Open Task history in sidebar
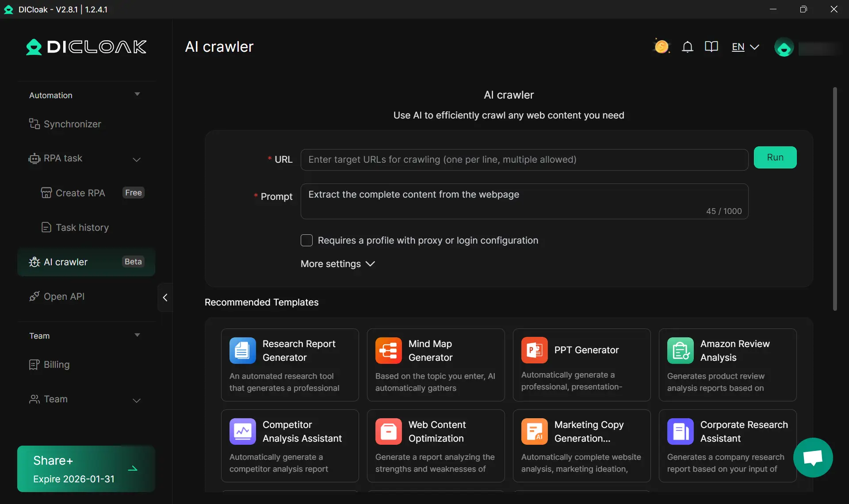Image resolution: width=849 pixels, height=504 pixels. (x=82, y=228)
